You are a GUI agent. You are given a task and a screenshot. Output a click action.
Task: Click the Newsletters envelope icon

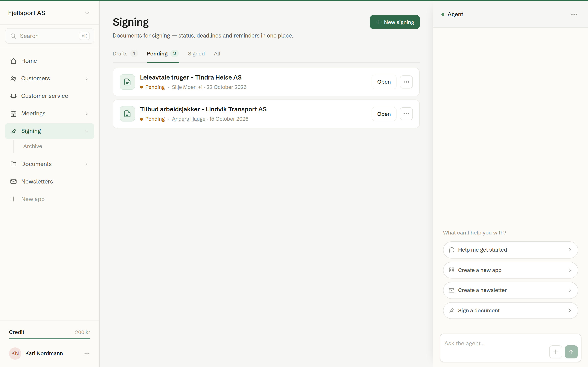tap(13, 181)
